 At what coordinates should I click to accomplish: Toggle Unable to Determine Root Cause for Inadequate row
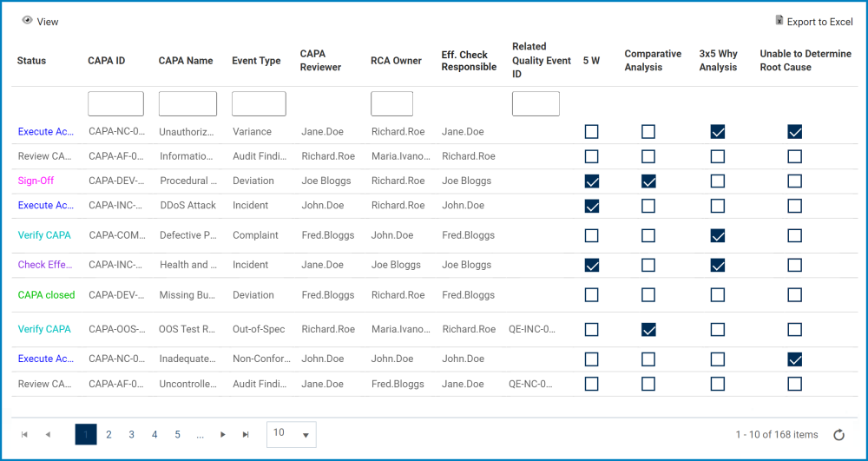[x=794, y=359]
